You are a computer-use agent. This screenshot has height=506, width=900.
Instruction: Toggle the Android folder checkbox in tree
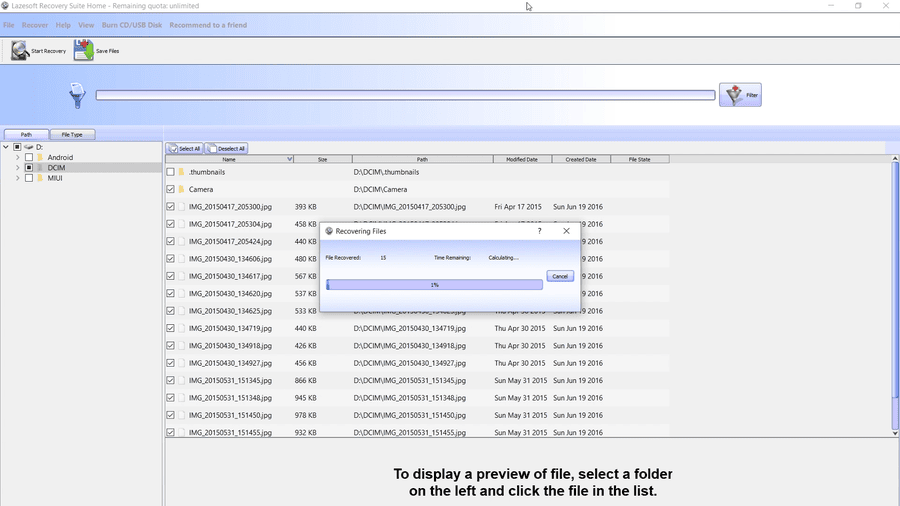pyautogui.click(x=29, y=157)
